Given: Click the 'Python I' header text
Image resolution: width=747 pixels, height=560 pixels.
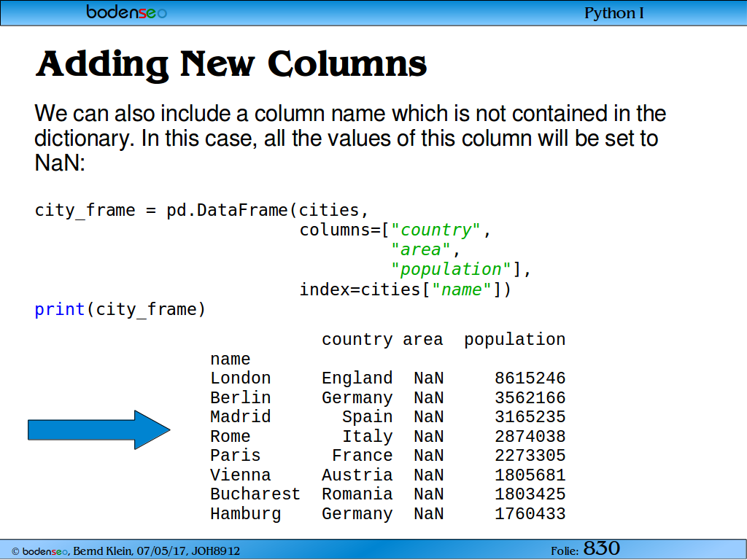Looking at the screenshot, I should 614,13.
